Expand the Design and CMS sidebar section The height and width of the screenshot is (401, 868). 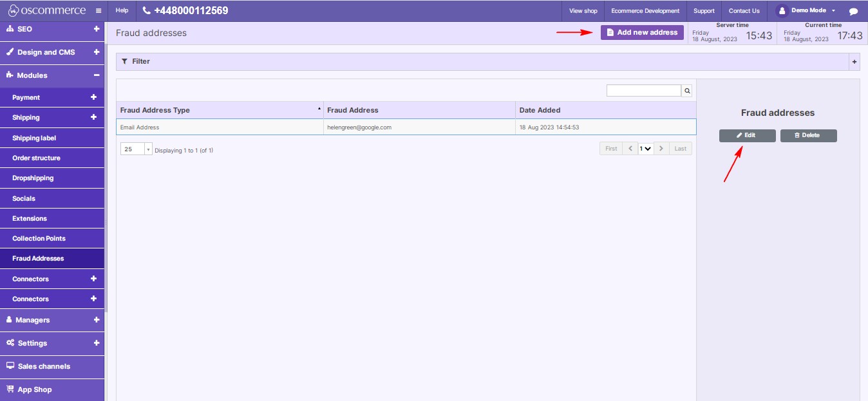(x=97, y=52)
